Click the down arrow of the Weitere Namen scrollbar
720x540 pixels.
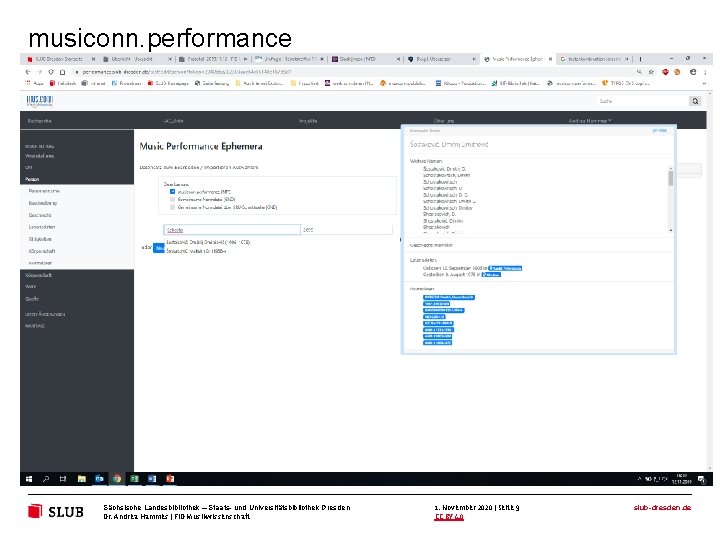pyautogui.click(x=670, y=230)
